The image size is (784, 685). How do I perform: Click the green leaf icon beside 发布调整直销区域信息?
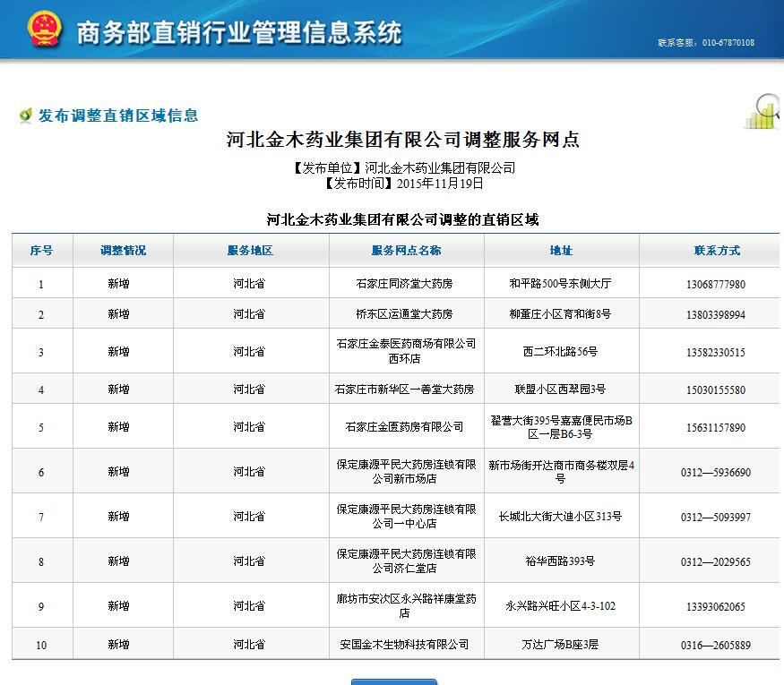pyautogui.click(x=25, y=116)
